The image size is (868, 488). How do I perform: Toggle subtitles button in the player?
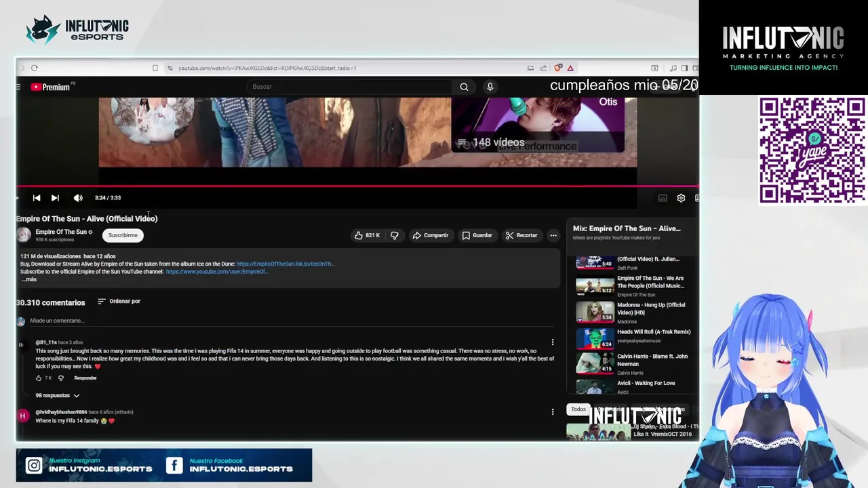click(x=663, y=198)
